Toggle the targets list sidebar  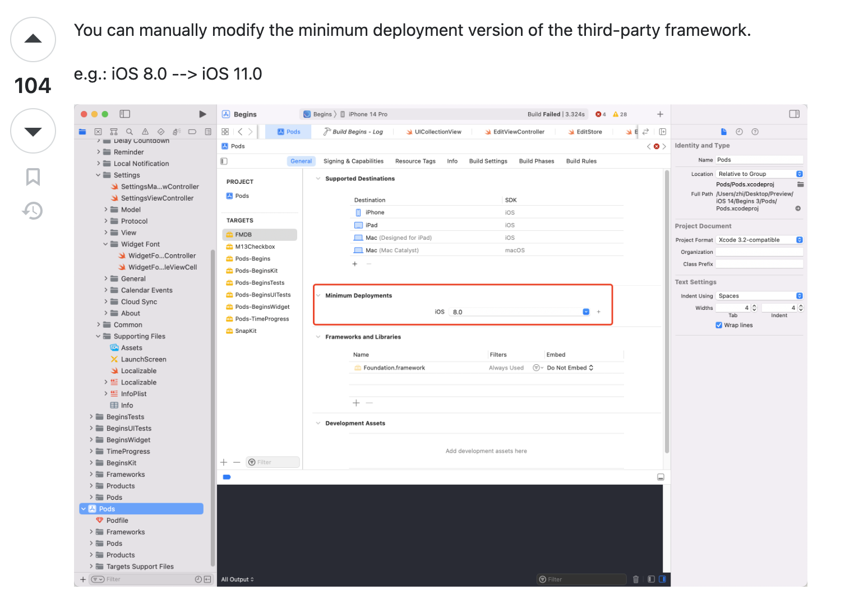pyautogui.click(x=224, y=161)
